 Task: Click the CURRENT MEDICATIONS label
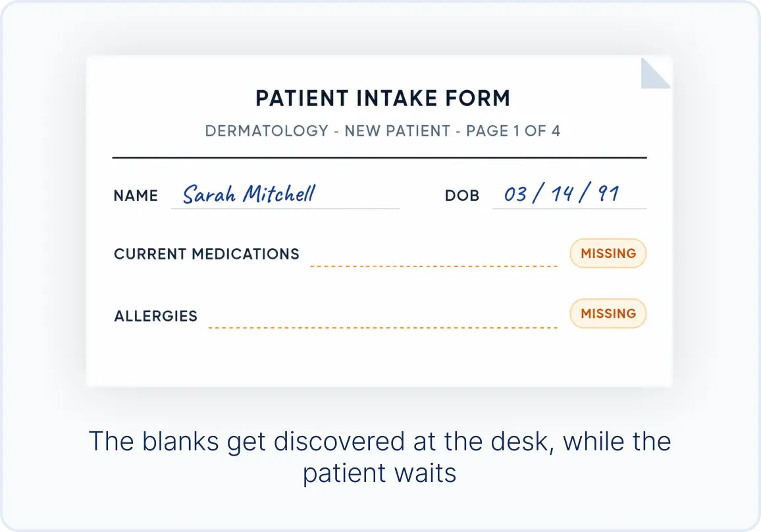pos(207,254)
